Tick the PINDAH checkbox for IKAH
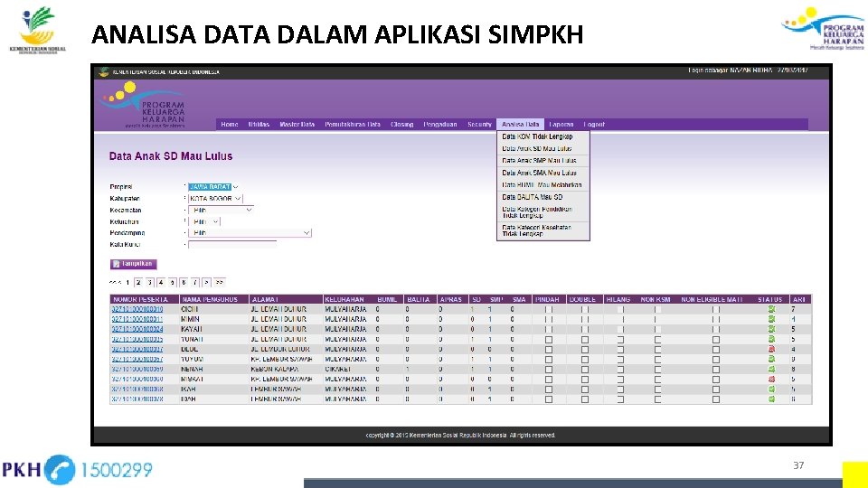 click(549, 389)
